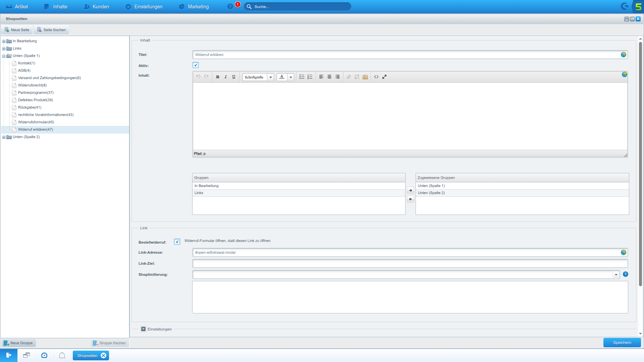The width and height of the screenshot is (644, 362).
Task: Switch the editor to fullscreen mode
Action: pyautogui.click(x=384, y=77)
